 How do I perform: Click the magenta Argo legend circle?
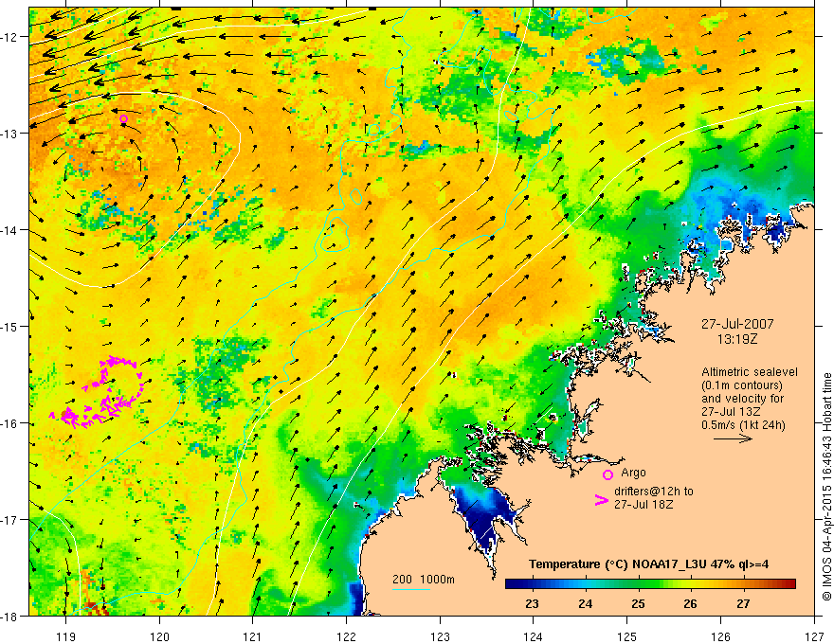(x=607, y=474)
